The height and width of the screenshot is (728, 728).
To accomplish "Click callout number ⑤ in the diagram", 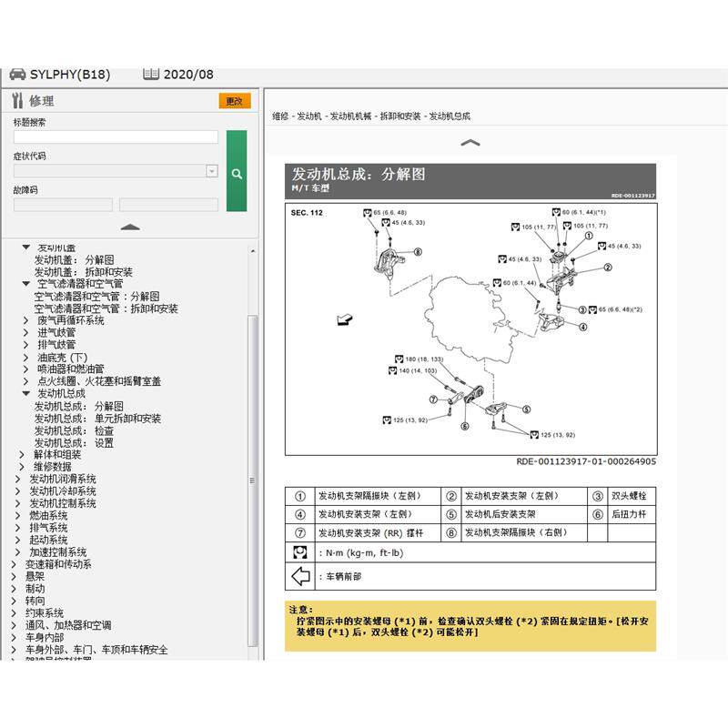I will coord(526,409).
